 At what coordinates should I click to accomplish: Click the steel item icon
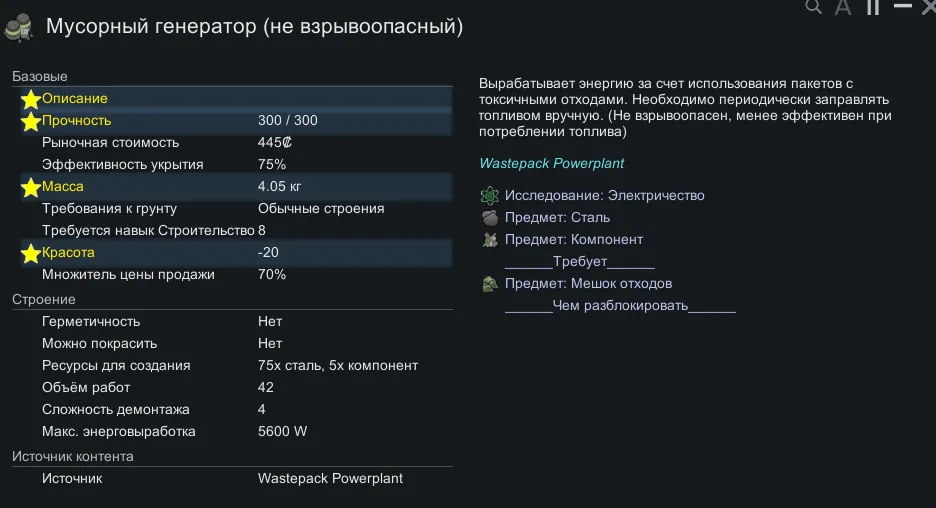(x=489, y=217)
